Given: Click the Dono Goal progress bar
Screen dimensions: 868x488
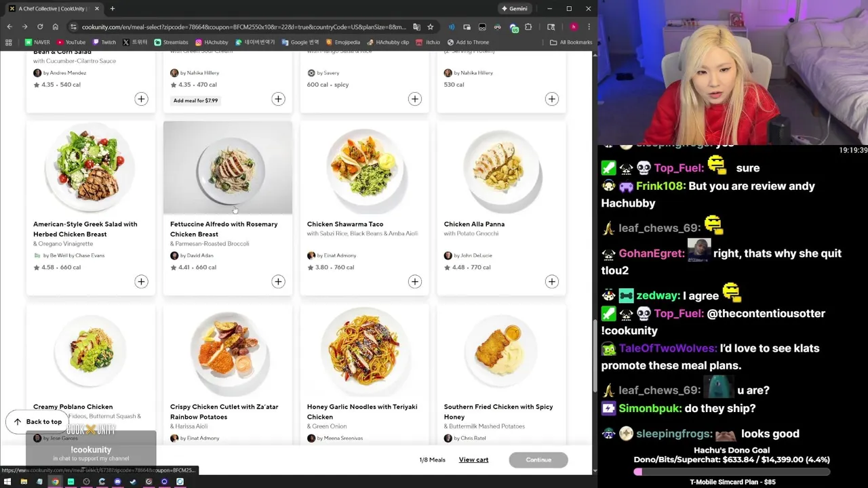Looking at the screenshot, I should pyautogui.click(x=732, y=472).
